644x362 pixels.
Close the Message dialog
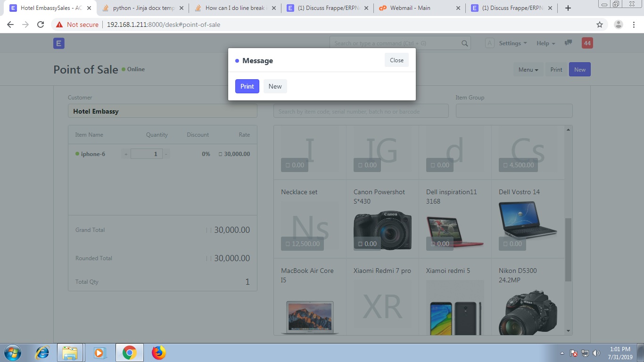[396, 60]
